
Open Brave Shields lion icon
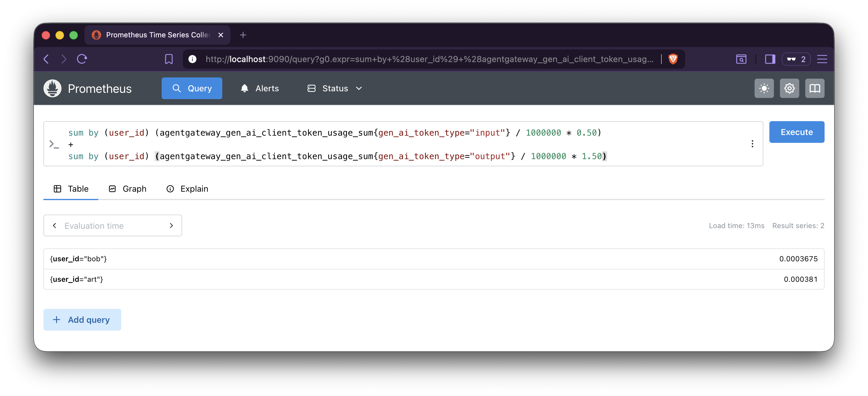click(x=673, y=59)
